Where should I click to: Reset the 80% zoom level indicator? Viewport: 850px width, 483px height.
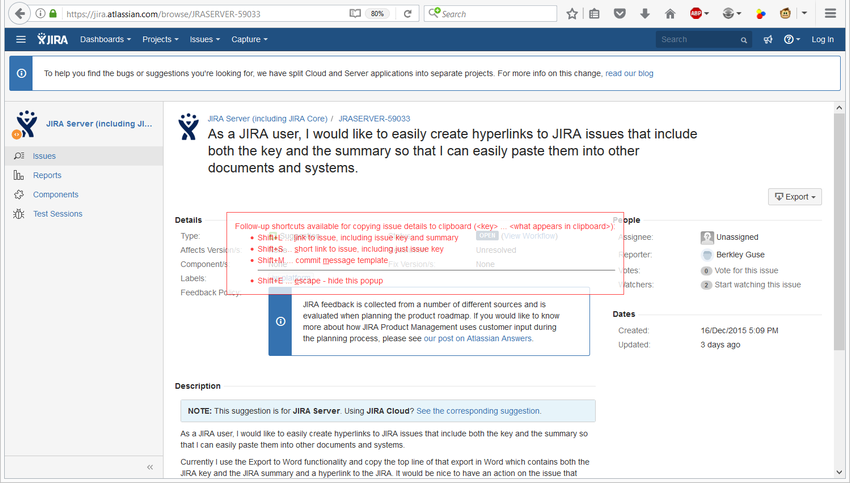[378, 14]
